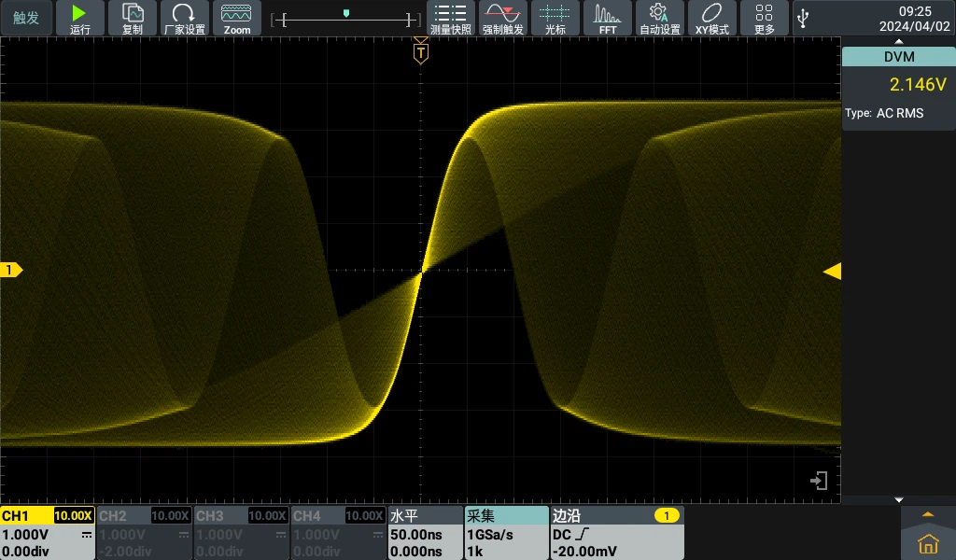Open the Zoom function
This screenshot has height=560, width=956.
click(x=237, y=18)
